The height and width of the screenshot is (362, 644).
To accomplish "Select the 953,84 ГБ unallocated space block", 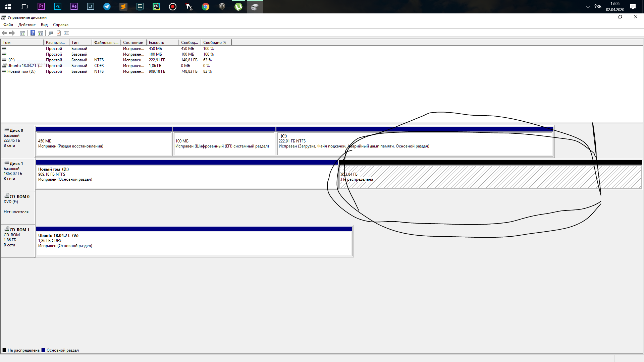I will (x=490, y=175).
